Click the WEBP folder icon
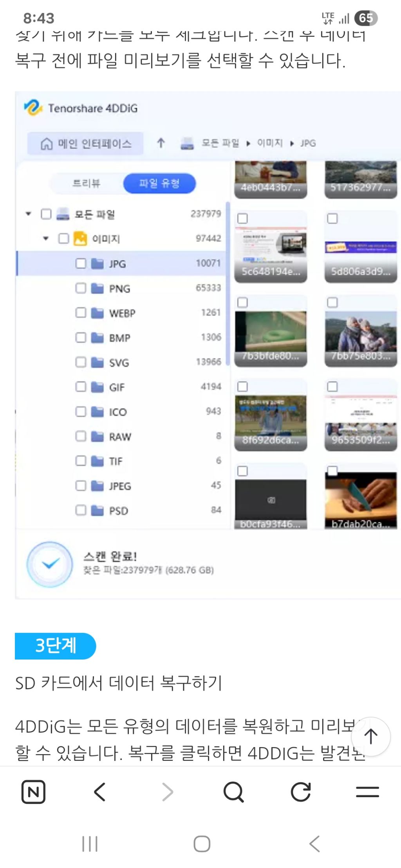Viewport: 401px width, 868px height. click(97, 313)
